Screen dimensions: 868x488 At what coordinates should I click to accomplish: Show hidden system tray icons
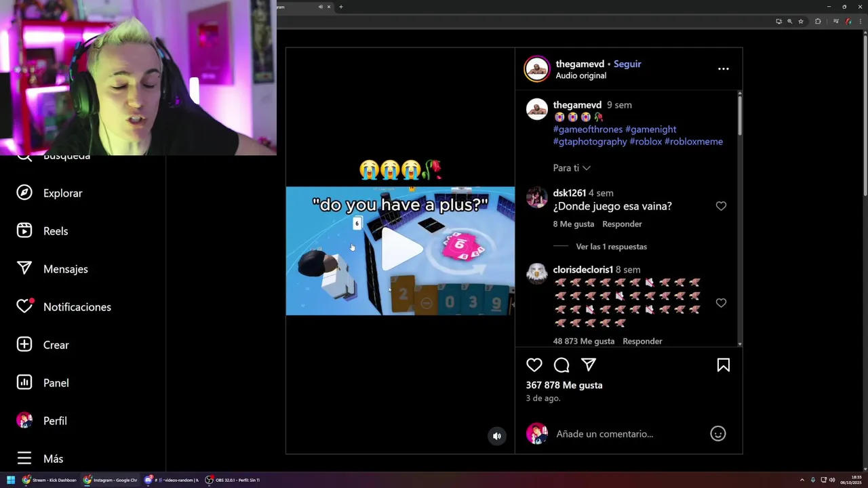802,480
